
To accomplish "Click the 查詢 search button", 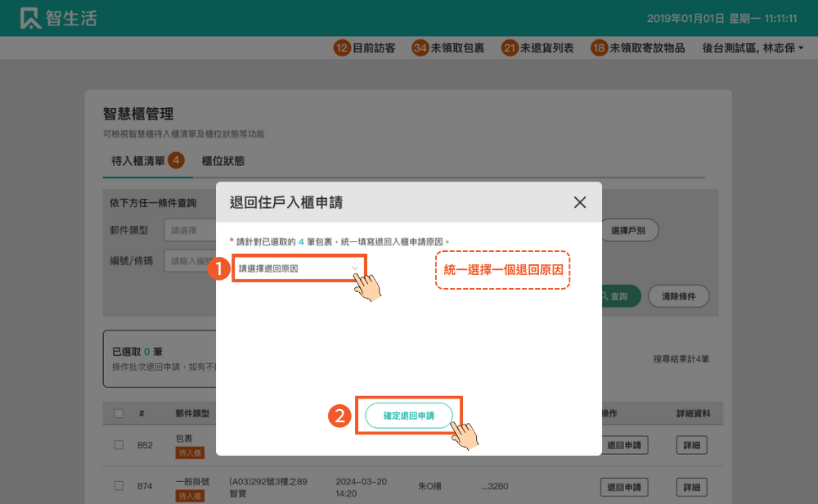I will point(619,296).
